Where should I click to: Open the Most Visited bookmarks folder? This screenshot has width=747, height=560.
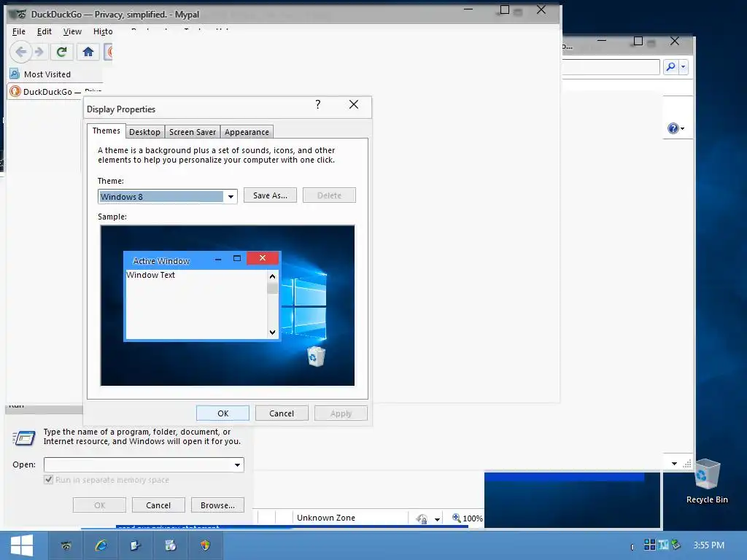click(41, 74)
